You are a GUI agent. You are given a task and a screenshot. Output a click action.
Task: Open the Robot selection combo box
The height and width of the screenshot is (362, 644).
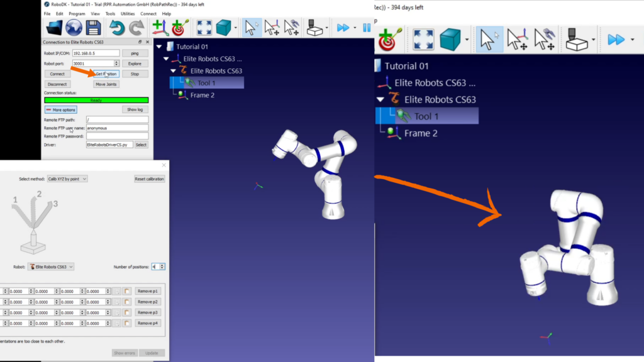[x=51, y=266]
